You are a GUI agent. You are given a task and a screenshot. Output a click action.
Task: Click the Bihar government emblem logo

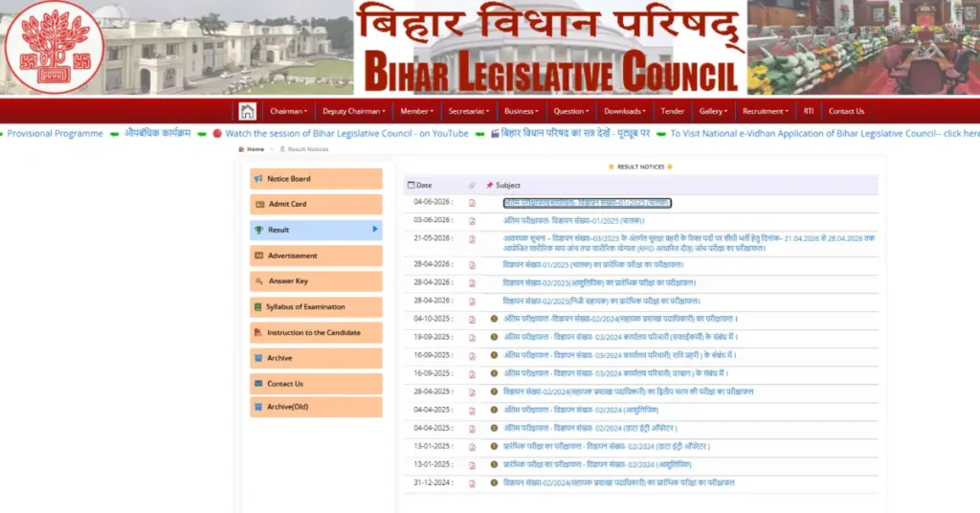pyautogui.click(x=54, y=47)
